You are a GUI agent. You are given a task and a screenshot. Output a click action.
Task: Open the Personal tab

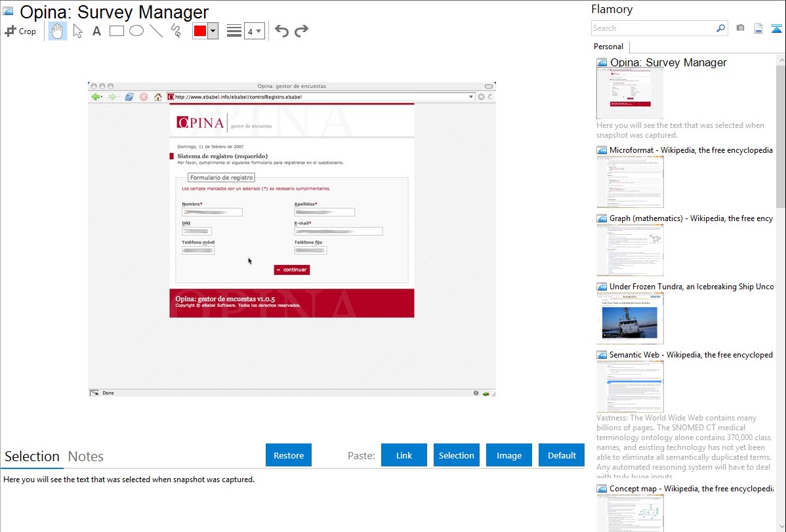tap(608, 47)
